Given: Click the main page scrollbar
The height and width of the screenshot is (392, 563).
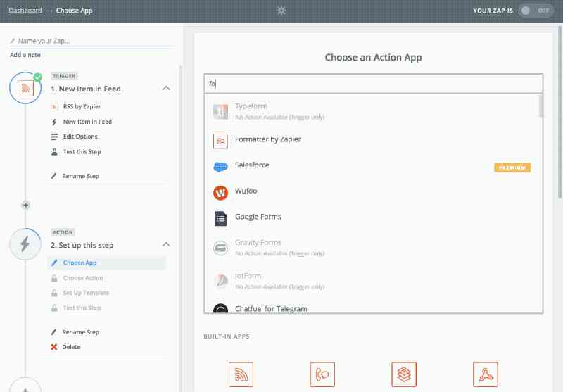Looking at the screenshot, I should click(x=560, y=112).
